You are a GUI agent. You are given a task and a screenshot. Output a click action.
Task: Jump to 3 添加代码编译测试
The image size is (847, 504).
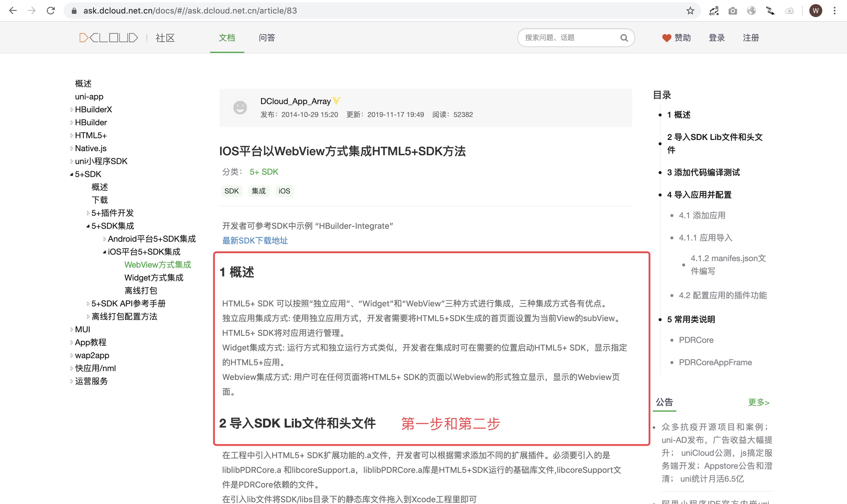pyautogui.click(x=703, y=173)
